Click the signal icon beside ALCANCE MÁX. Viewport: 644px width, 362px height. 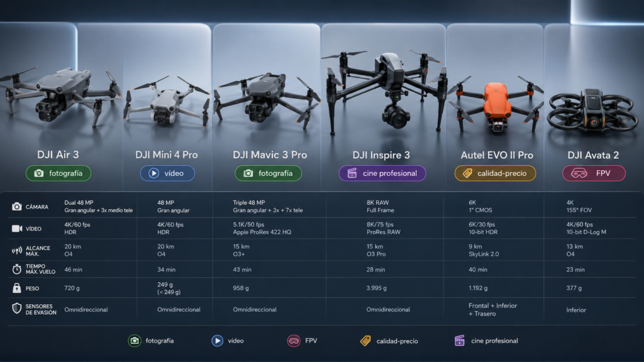[x=17, y=251]
